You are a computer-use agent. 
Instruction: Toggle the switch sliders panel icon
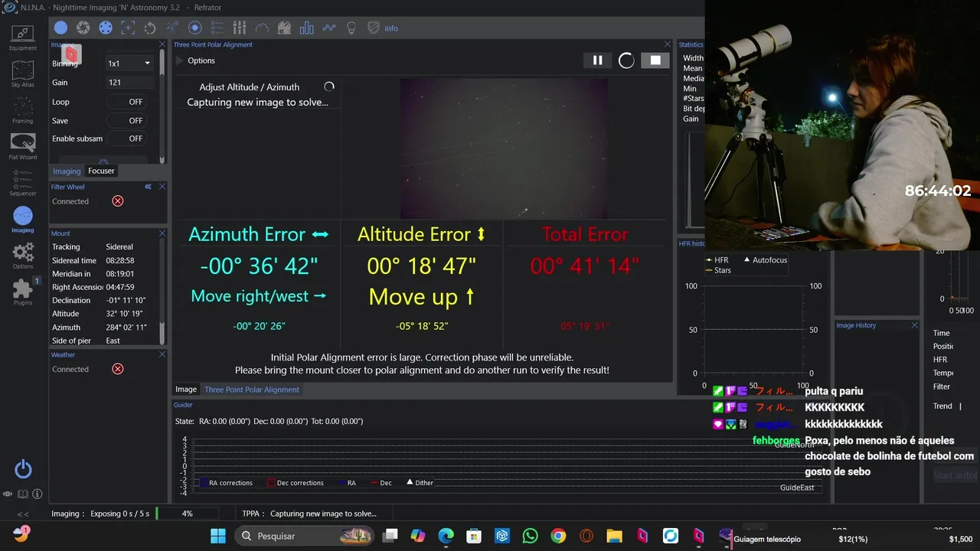tap(240, 28)
